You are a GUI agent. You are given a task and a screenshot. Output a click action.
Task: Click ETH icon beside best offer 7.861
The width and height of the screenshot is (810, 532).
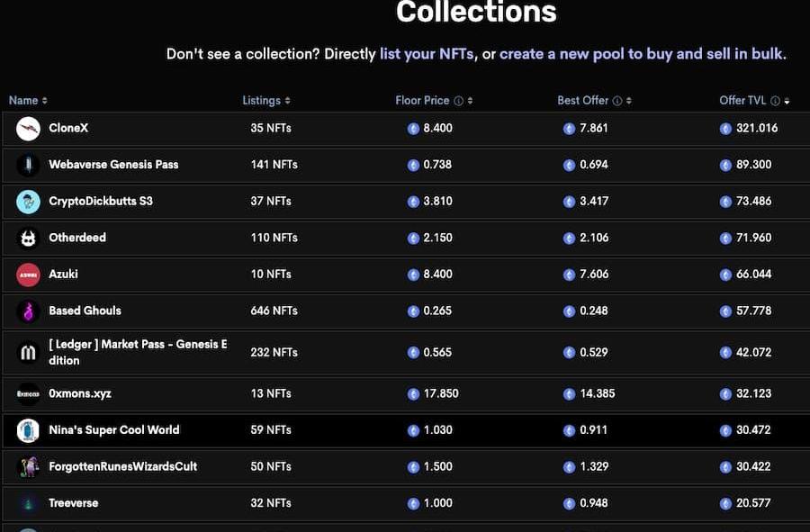pos(569,129)
